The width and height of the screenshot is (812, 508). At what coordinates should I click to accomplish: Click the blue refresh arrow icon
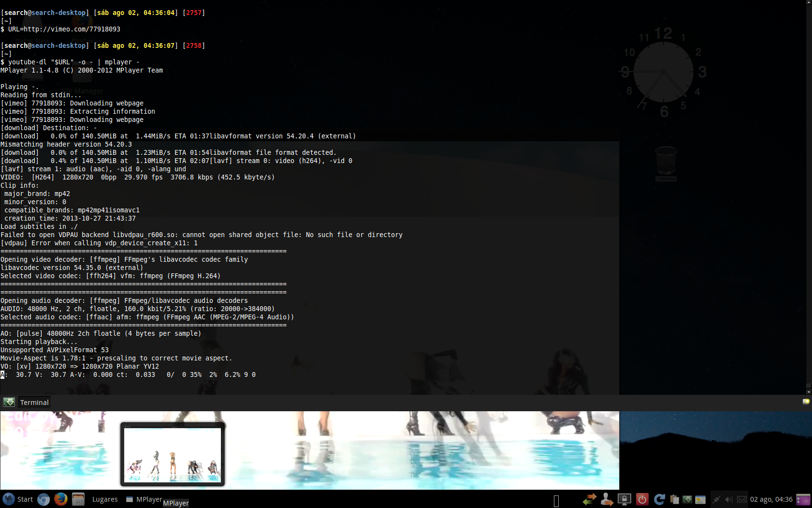pos(659,499)
